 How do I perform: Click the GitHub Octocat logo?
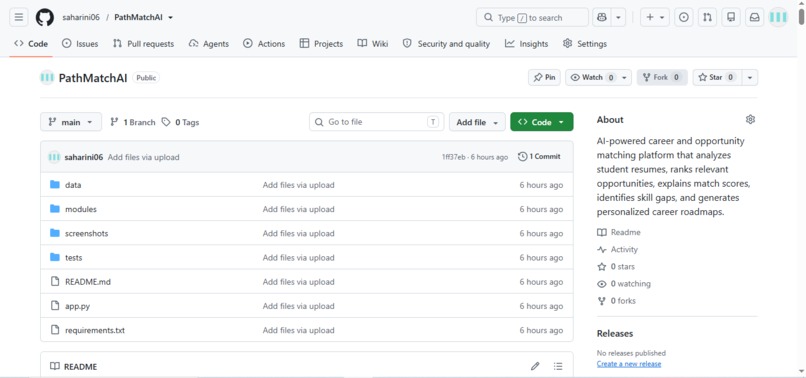pyautogui.click(x=45, y=17)
